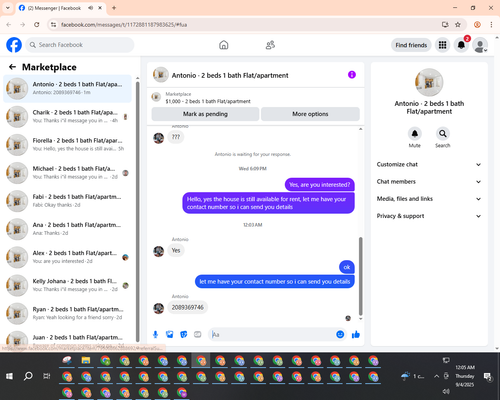Click Antonio's avatar beside the 2089369746 message
The width and height of the screenshot is (500, 400).
(x=158, y=308)
